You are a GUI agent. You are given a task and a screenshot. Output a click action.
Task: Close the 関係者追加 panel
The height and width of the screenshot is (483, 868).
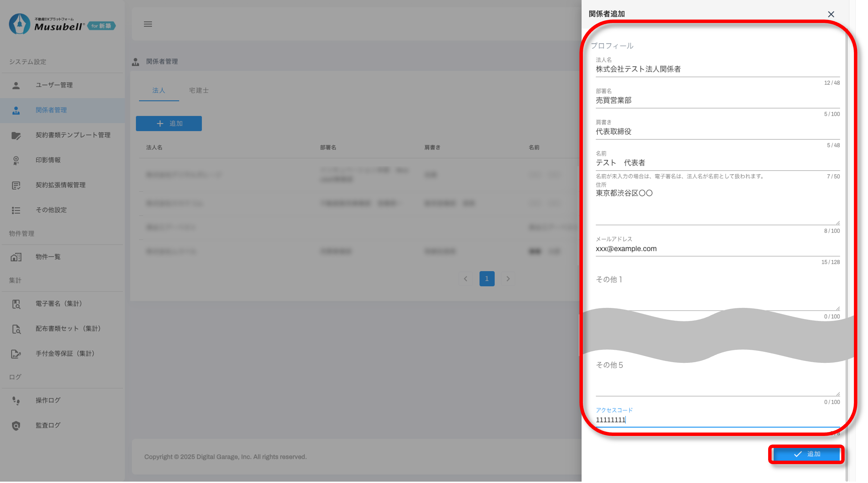pos(831,14)
